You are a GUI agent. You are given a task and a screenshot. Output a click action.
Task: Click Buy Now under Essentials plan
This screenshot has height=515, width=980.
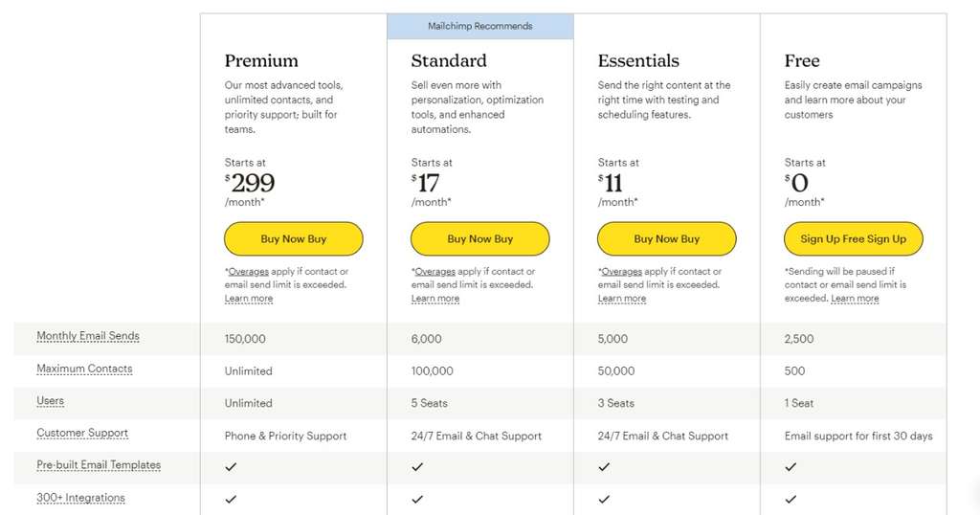666,238
